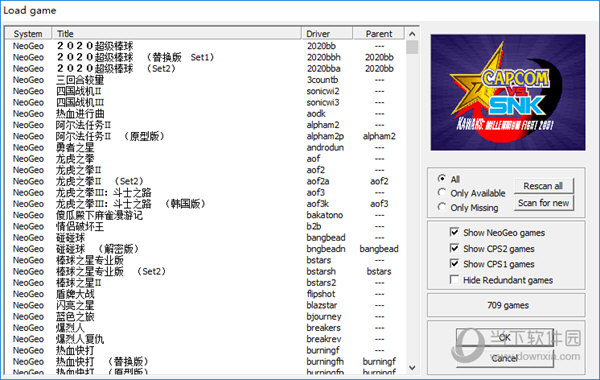Select the b2b game row

[x=205, y=227]
